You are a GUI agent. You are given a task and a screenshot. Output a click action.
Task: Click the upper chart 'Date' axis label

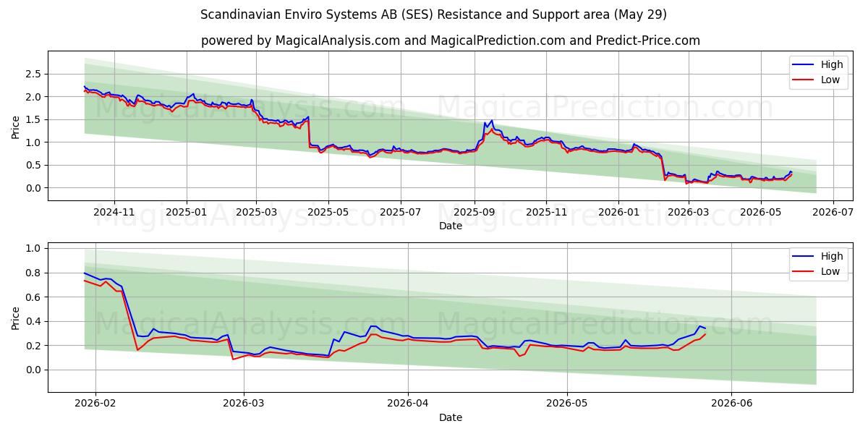pyautogui.click(x=451, y=226)
